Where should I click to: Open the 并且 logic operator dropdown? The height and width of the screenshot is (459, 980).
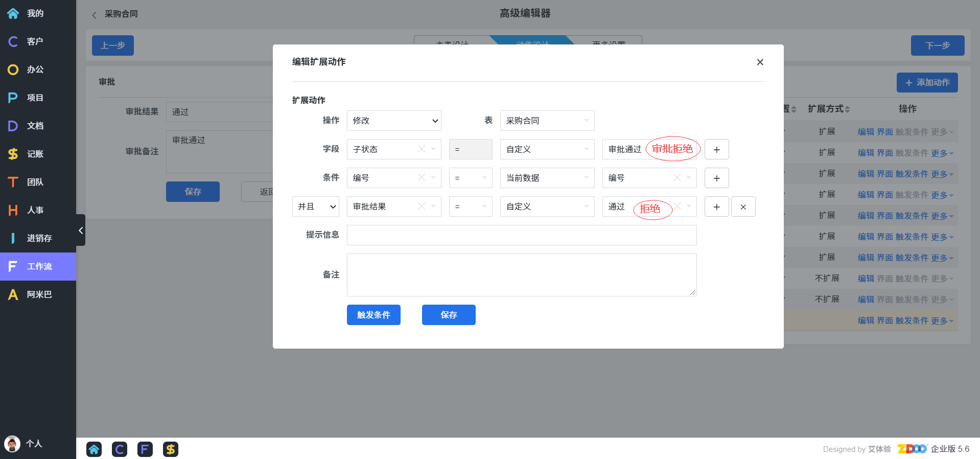tap(316, 206)
